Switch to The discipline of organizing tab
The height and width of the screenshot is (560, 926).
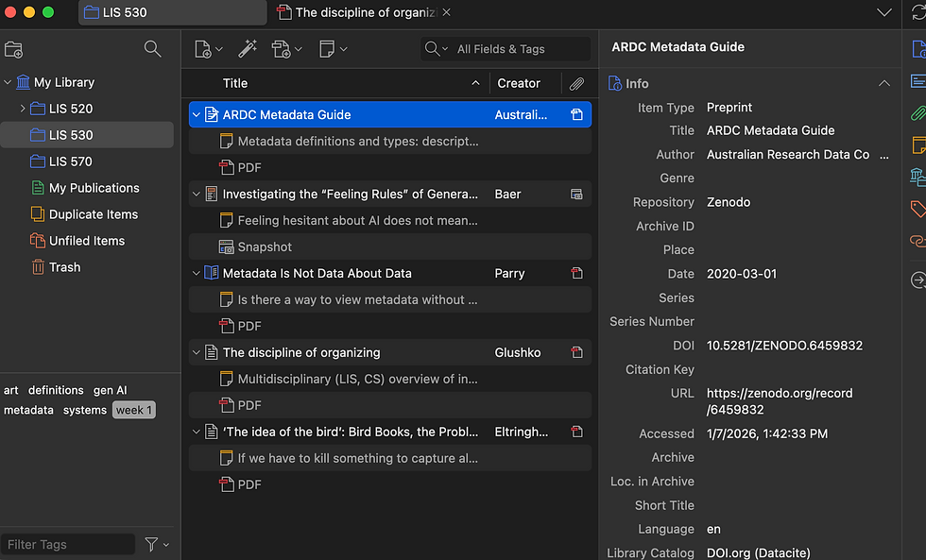click(357, 12)
